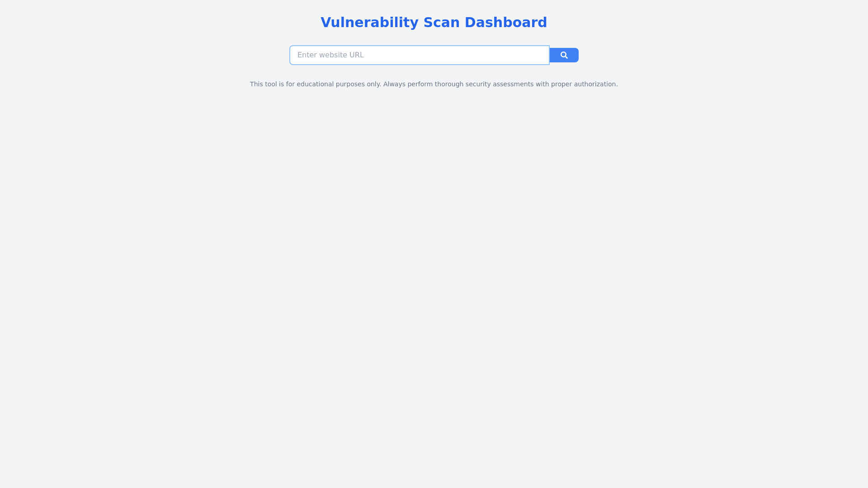Click the word Vulnerability in the heading
This screenshot has height=488, width=868.
click(x=369, y=23)
